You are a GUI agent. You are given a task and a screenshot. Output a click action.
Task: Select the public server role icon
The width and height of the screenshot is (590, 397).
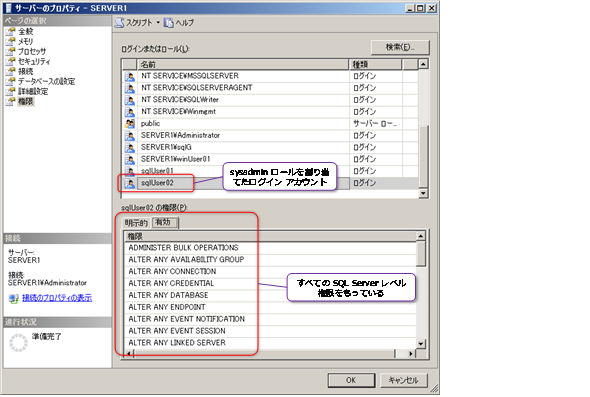tap(130, 124)
